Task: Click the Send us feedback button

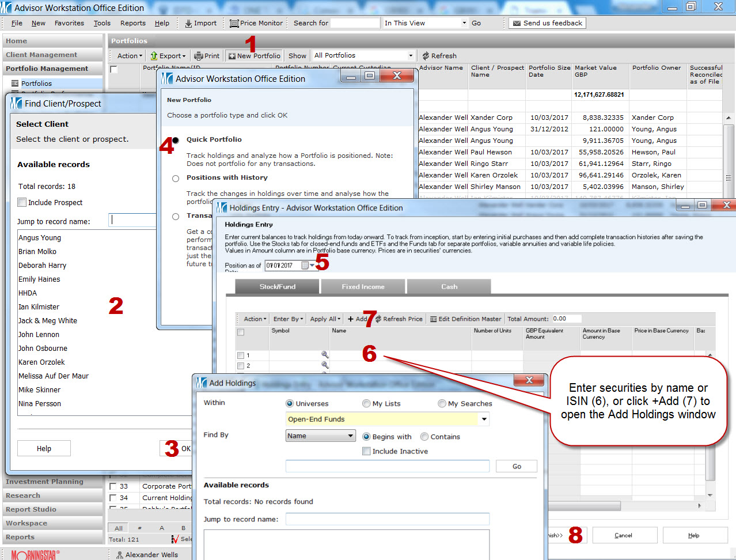Action: (x=547, y=23)
